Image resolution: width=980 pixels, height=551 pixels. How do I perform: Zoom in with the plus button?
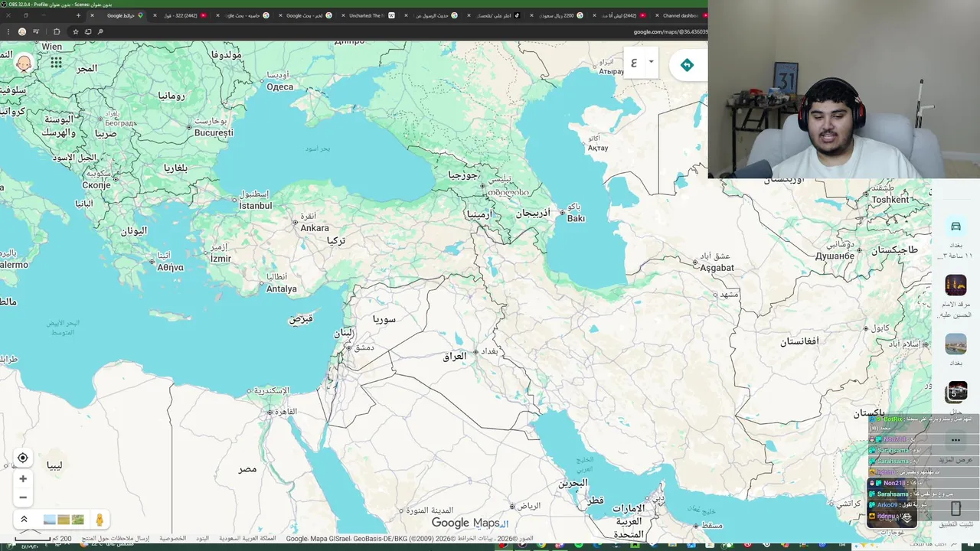tap(23, 479)
